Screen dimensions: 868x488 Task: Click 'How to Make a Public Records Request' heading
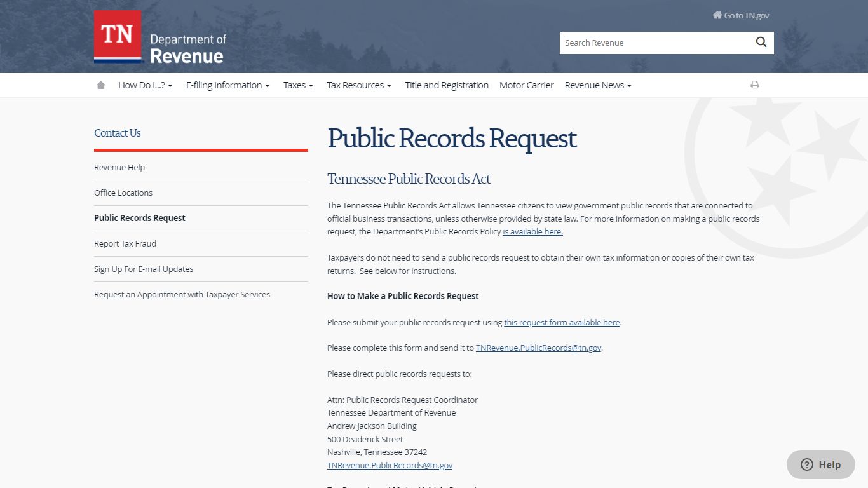coord(403,296)
